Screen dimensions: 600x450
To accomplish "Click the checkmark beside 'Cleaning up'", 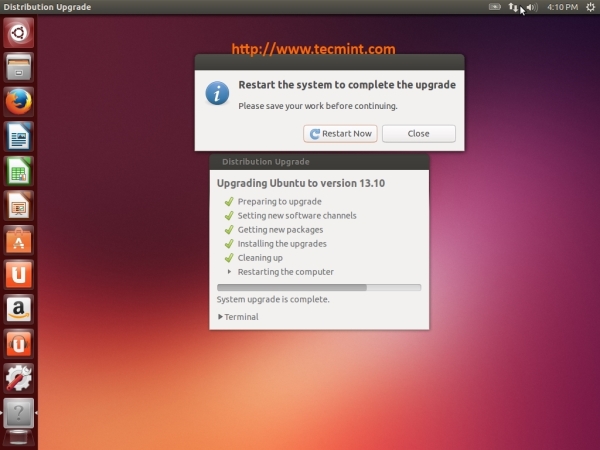I will coord(229,258).
